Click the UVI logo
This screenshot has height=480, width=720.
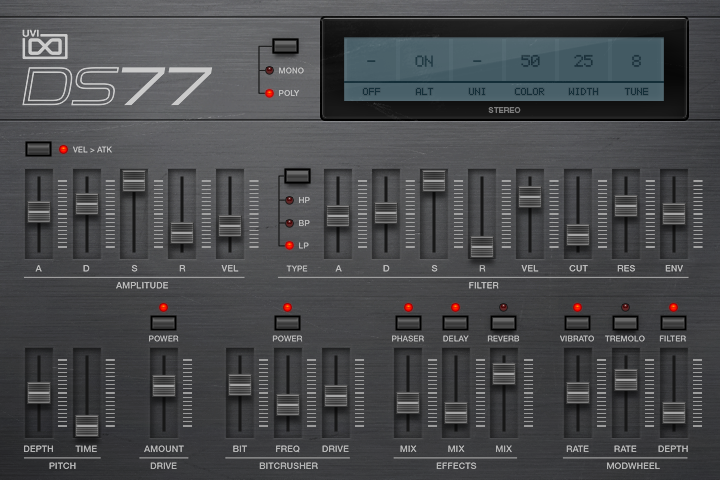point(45,45)
